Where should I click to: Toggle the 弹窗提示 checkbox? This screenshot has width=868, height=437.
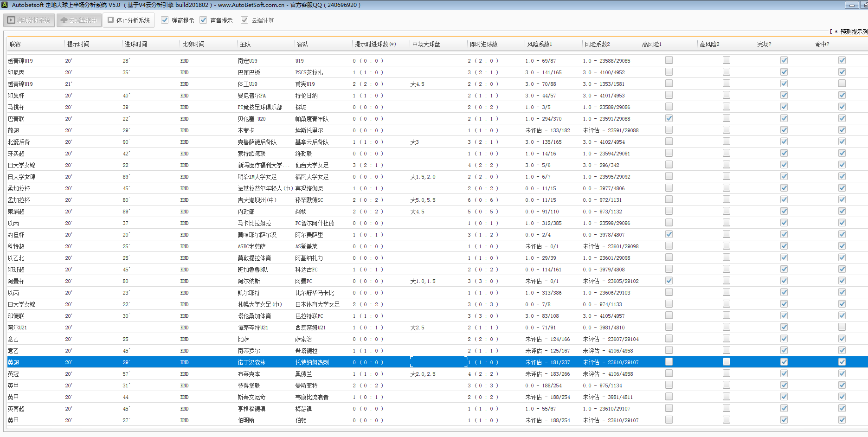tap(165, 20)
